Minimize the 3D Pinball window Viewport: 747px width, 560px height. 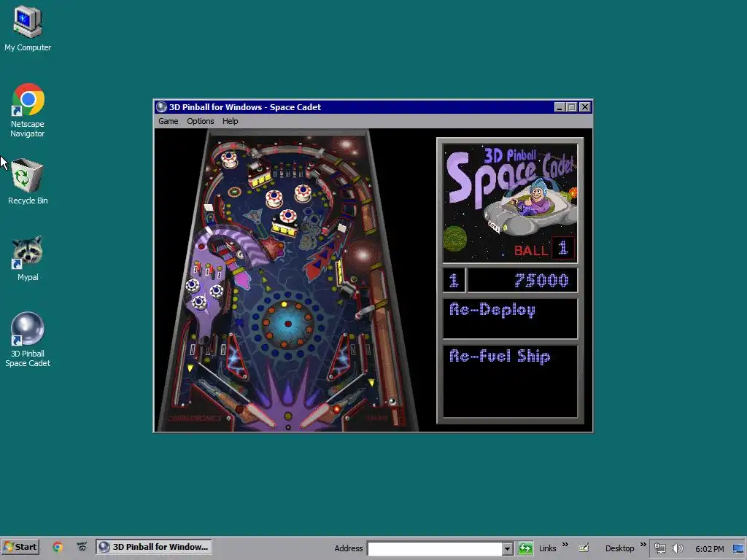point(560,107)
